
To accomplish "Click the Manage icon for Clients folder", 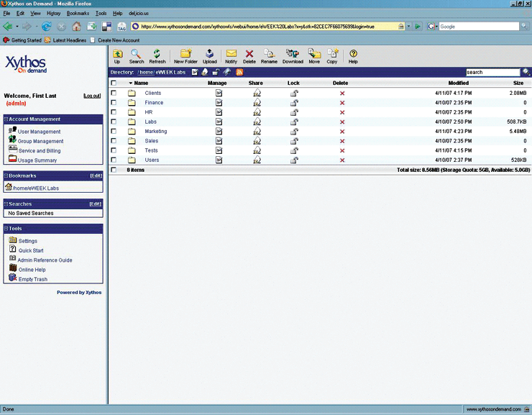I will coord(219,93).
